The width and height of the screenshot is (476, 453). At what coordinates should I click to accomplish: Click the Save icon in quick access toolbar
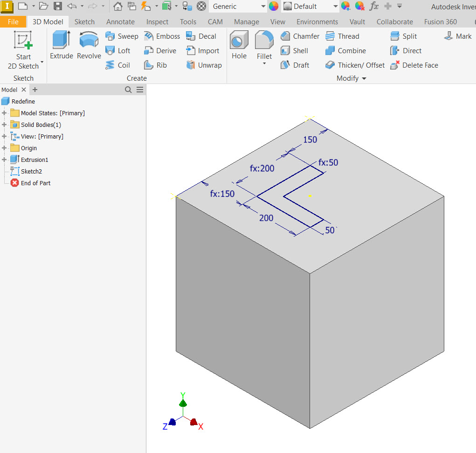pos(58,7)
